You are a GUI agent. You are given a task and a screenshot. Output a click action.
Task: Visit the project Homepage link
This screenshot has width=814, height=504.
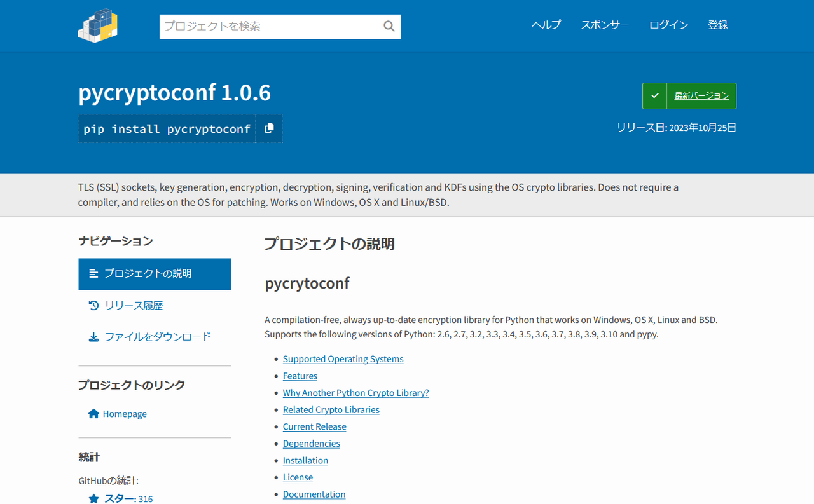pos(125,414)
